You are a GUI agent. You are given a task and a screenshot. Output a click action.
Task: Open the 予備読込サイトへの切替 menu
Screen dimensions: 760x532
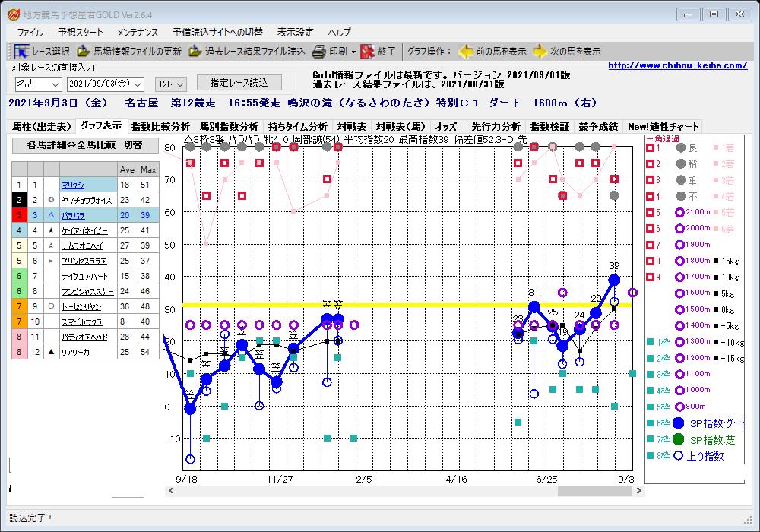point(217,33)
